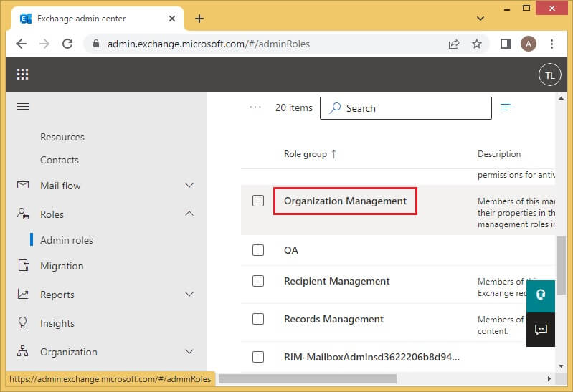Open the Chrome profile avatar A
The width and height of the screenshot is (573, 392).
(x=529, y=44)
